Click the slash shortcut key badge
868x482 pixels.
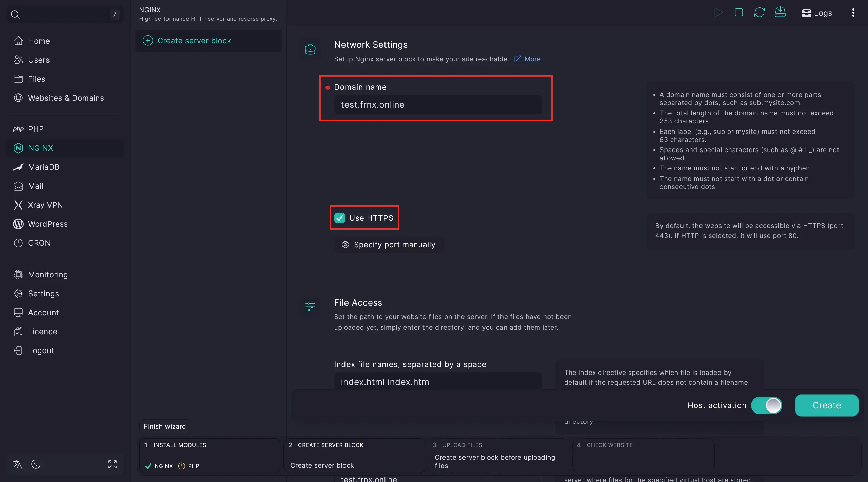coord(115,14)
